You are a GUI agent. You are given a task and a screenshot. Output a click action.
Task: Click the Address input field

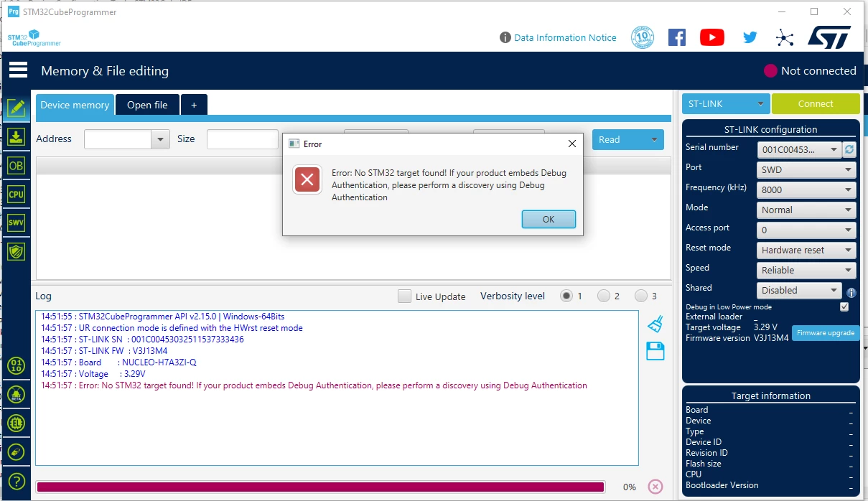click(118, 139)
